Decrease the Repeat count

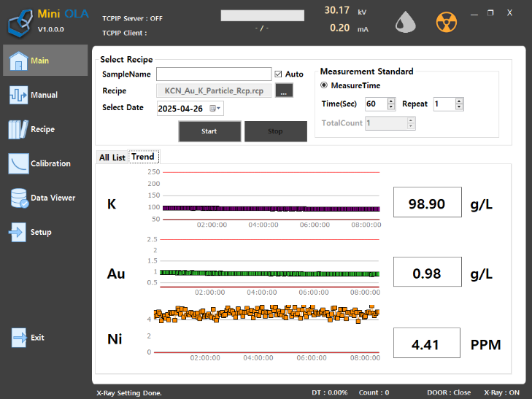459,106
